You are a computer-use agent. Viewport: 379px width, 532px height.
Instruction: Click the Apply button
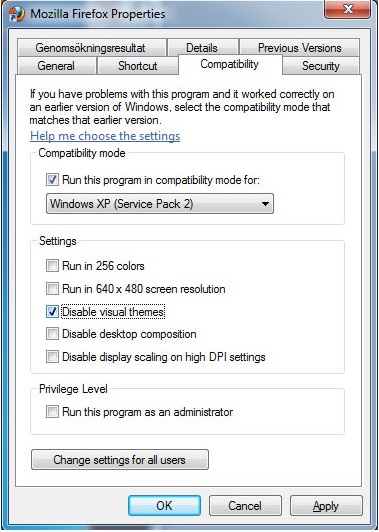click(x=326, y=506)
